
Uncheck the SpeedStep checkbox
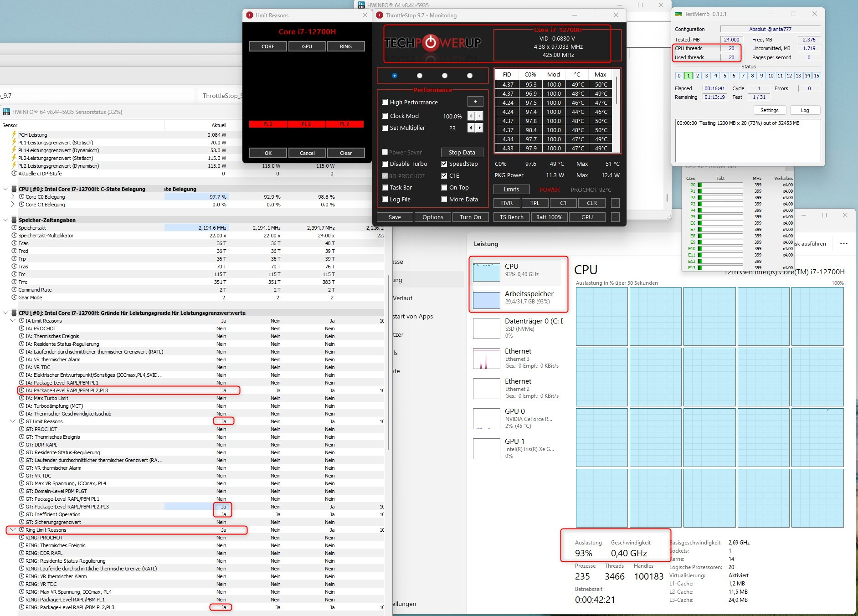(444, 164)
